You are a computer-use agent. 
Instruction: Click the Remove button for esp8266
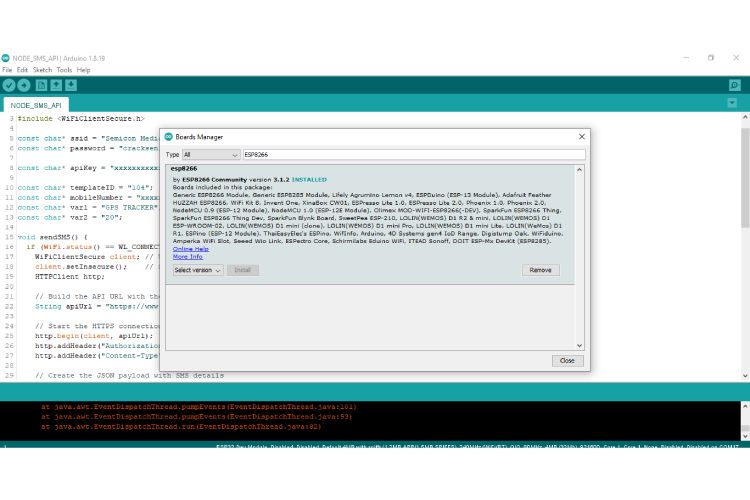click(540, 270)
